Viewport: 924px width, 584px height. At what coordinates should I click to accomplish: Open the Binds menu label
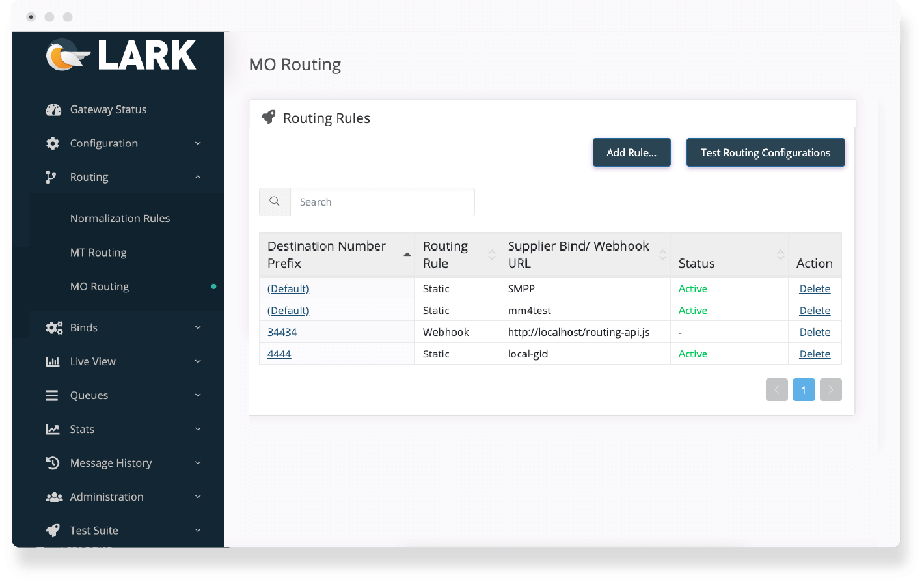click(x=84, y=327)
